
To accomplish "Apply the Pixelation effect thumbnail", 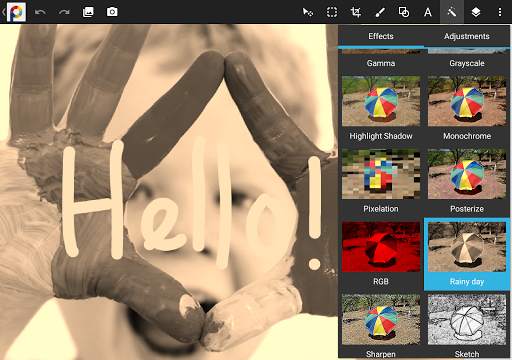I will coord(381,174).
